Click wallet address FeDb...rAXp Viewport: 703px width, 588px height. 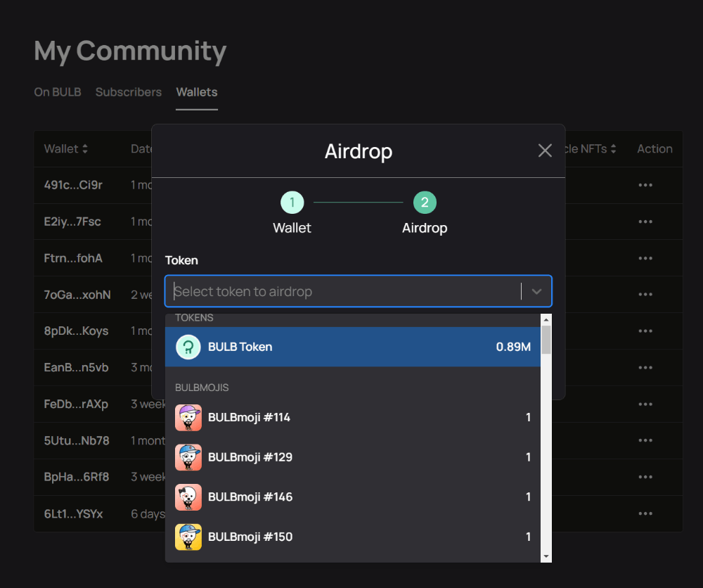pos(76,404)
